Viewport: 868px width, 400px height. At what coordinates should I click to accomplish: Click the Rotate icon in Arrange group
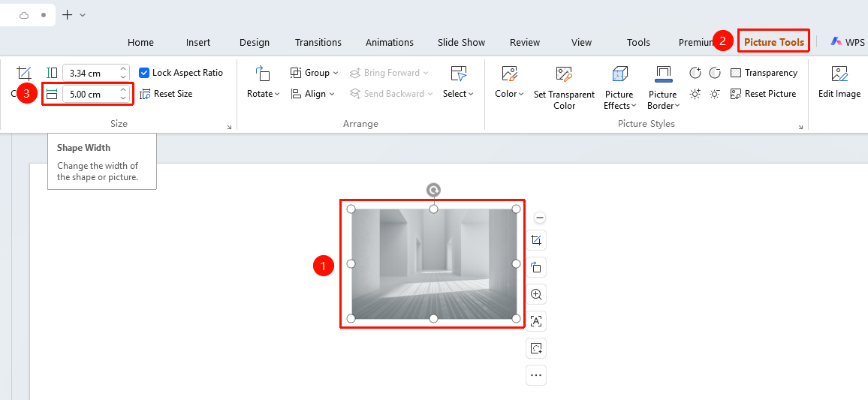(x=262, y=74)
